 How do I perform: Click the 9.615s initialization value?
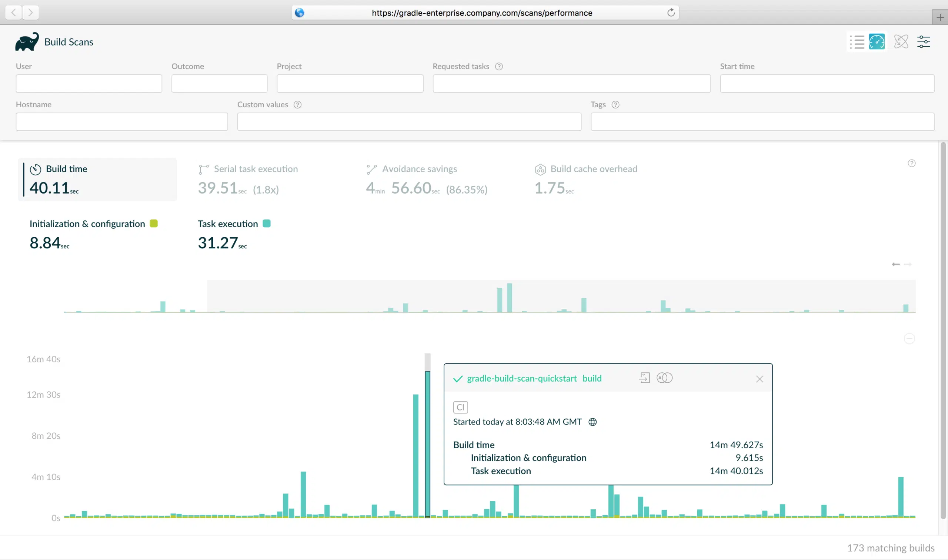tap(749, 458)
